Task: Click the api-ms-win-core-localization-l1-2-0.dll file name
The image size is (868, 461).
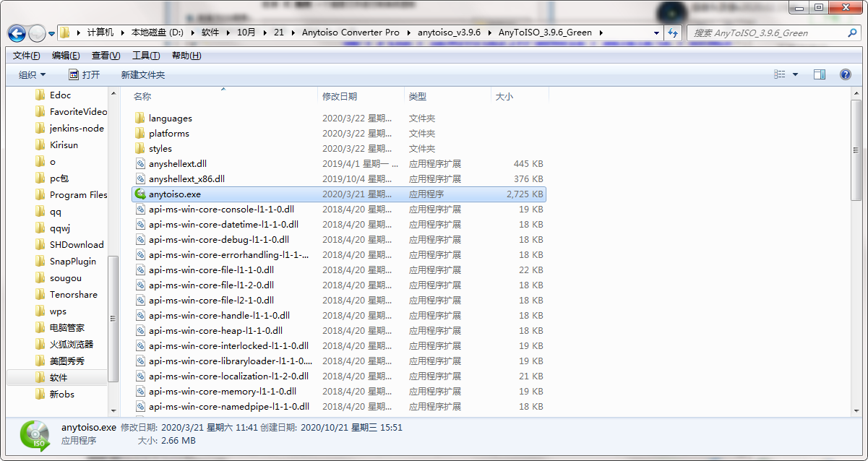Action: coord(228,376)
